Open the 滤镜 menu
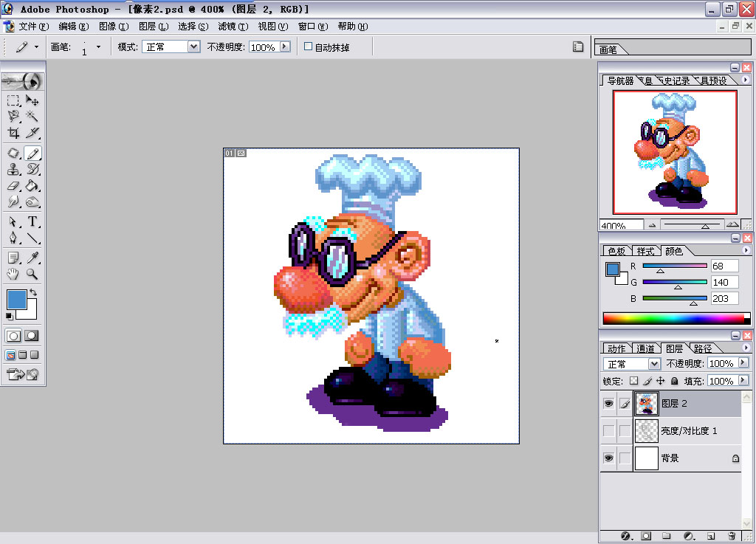 [233, 26]
